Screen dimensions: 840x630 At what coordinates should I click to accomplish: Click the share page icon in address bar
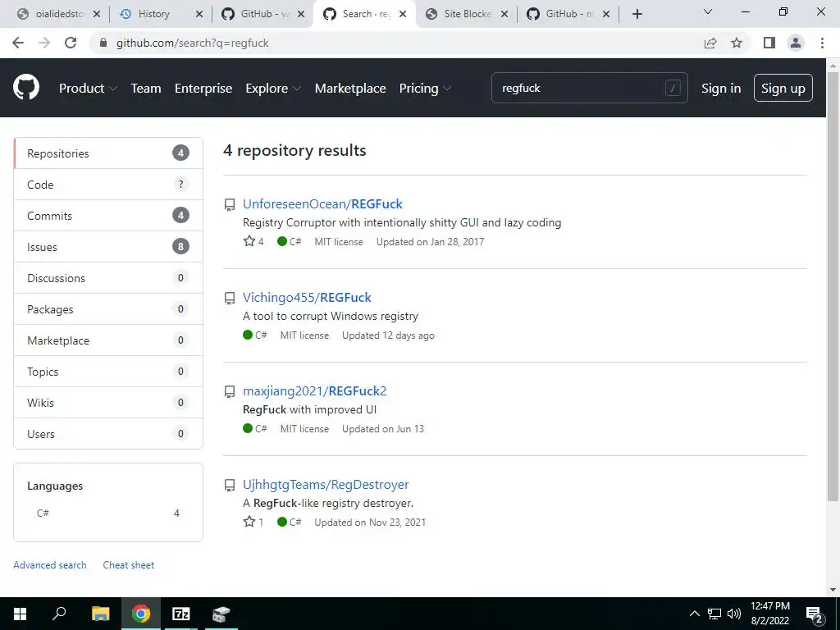[x=710, y=43]
